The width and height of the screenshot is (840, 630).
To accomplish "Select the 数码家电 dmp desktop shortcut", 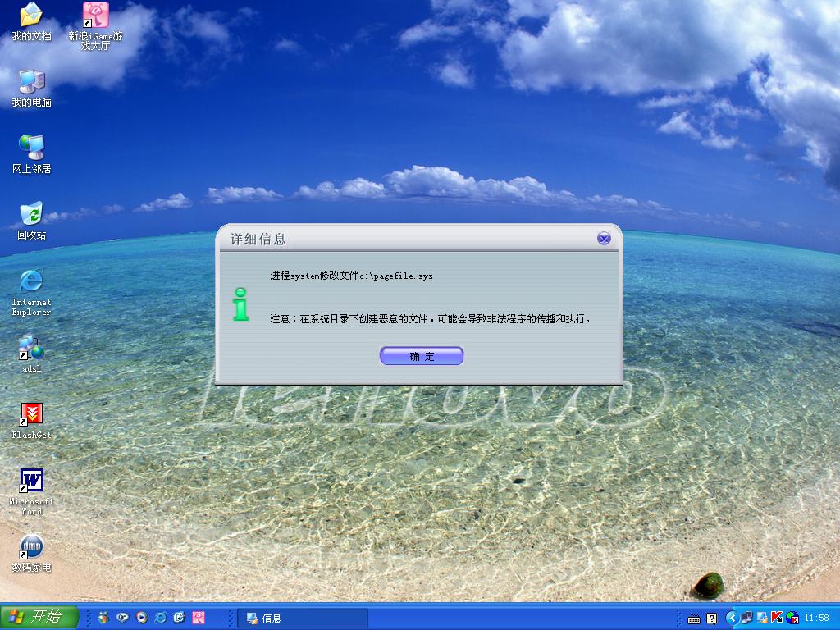I will pyautogui.click(x=31, y=554).
